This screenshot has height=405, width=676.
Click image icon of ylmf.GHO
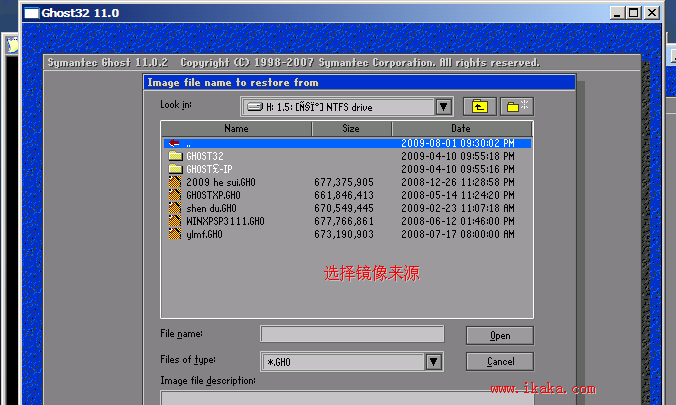click(175, 234)
